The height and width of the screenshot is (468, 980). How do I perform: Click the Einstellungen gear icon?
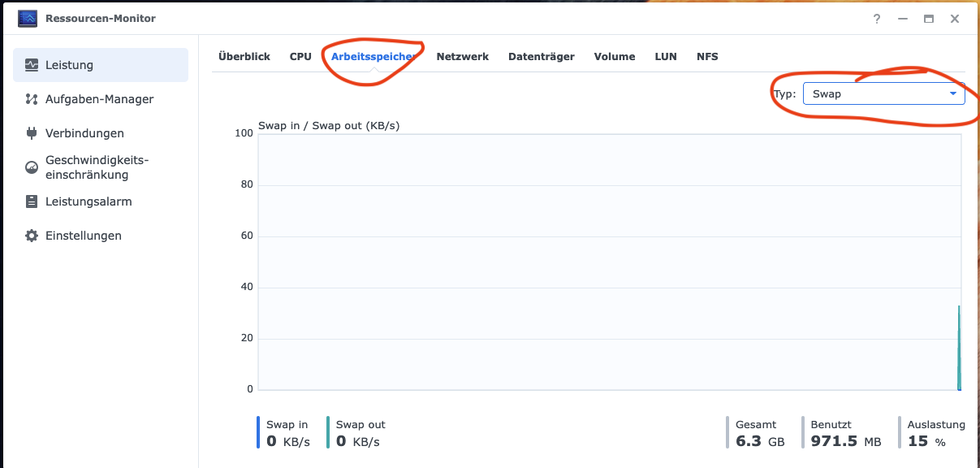tap(32, 236)
